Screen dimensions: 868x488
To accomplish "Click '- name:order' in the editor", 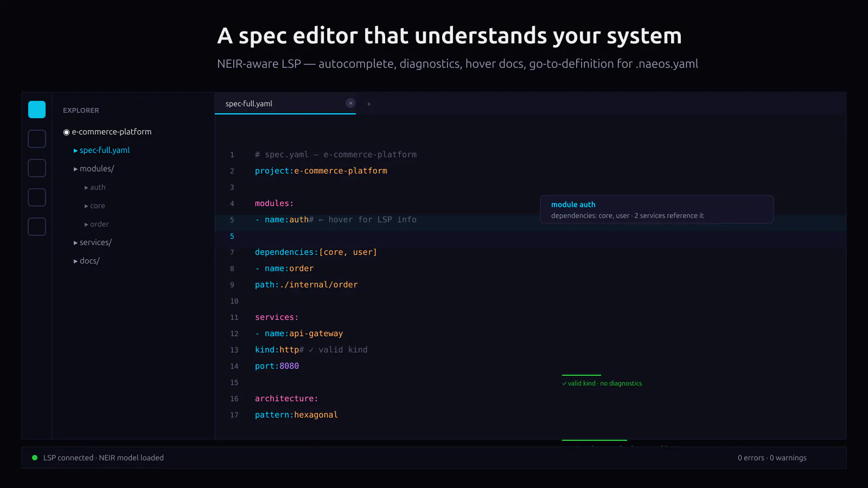I will pyautogui.click(x=284, y=268).
